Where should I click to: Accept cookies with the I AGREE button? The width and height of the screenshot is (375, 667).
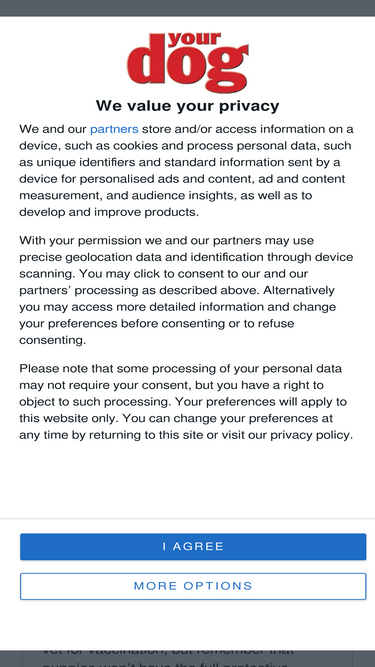point(193,547)
